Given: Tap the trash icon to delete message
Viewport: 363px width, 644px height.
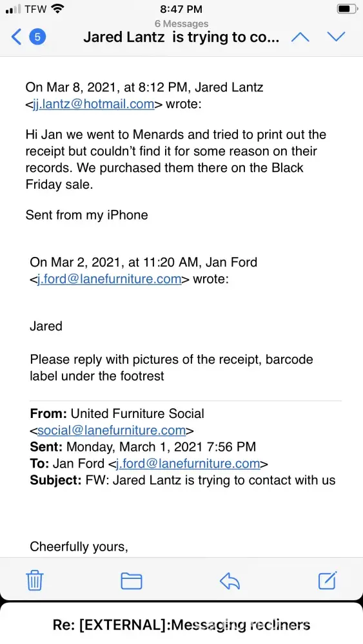Looking at the screenshot, I should click(x=35, y=580).
